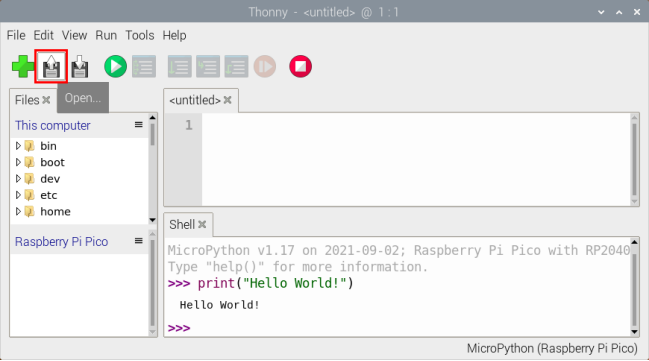Viewport: 649px width, 361px height.
Task: Expand the etc folder
Action: click(18, 195)
